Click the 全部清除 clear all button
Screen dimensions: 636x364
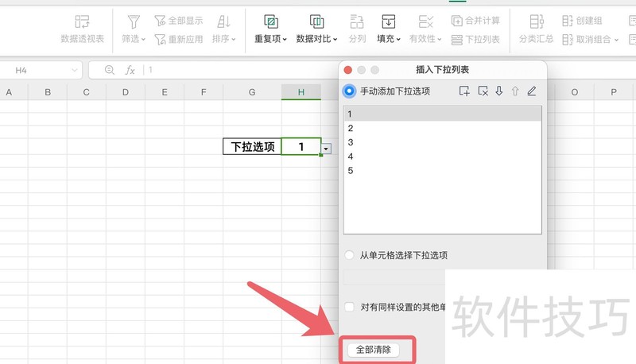click(374, 350)
